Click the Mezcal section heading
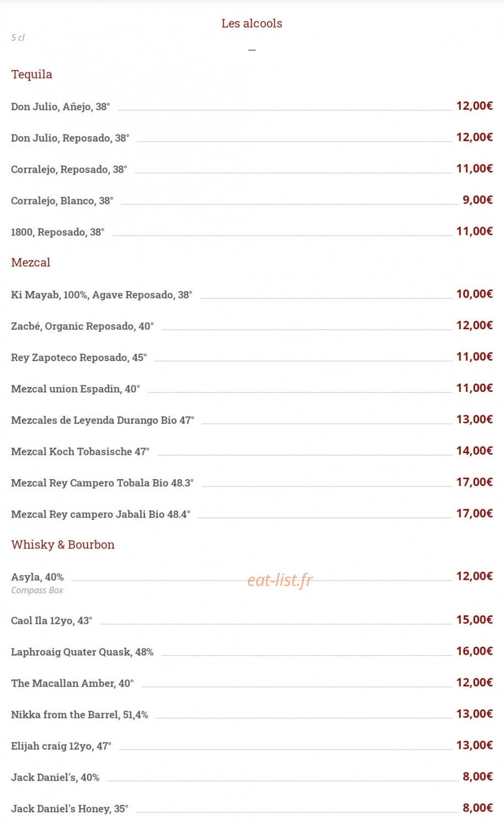Image resolution: width=504 pixels, height=827 pixels. [x=30, y=262]
